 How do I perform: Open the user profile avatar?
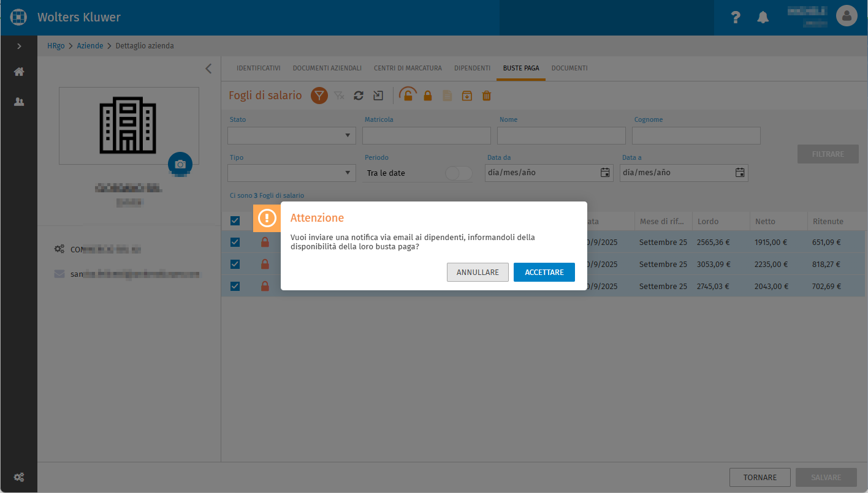(x=847, y=17)
